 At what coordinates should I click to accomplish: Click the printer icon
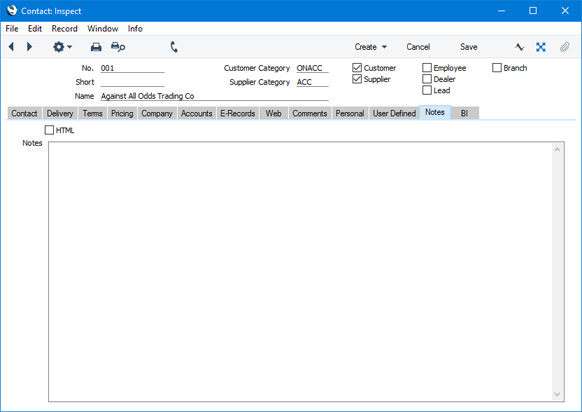(x=96, y=47)
